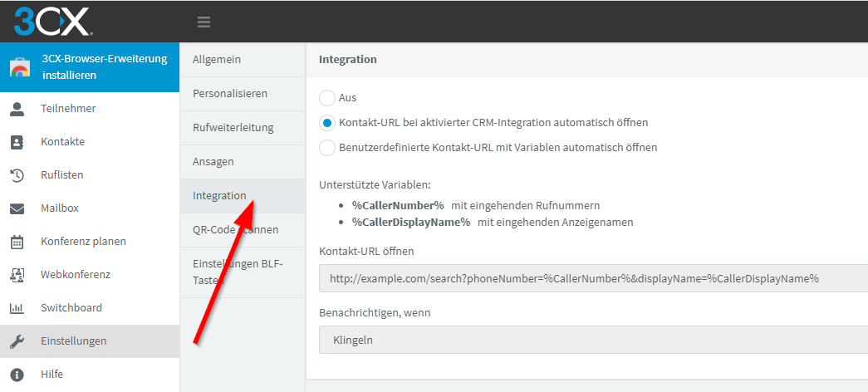Open Webkonferenz in the sidebar

point(90,275)
